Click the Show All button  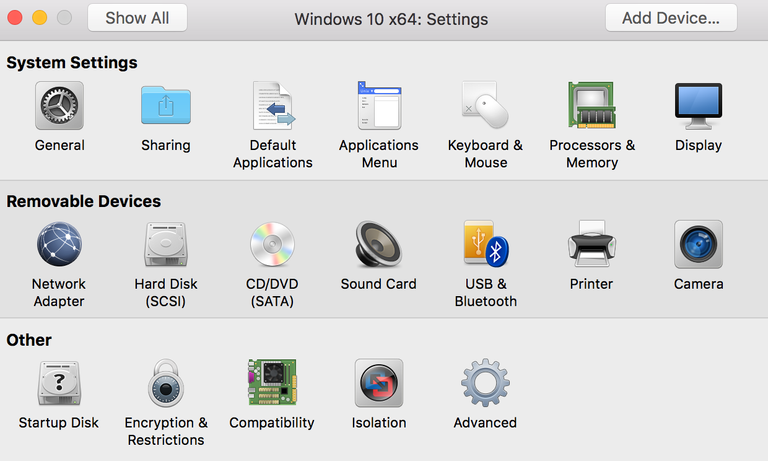click(x=137, y=18)
